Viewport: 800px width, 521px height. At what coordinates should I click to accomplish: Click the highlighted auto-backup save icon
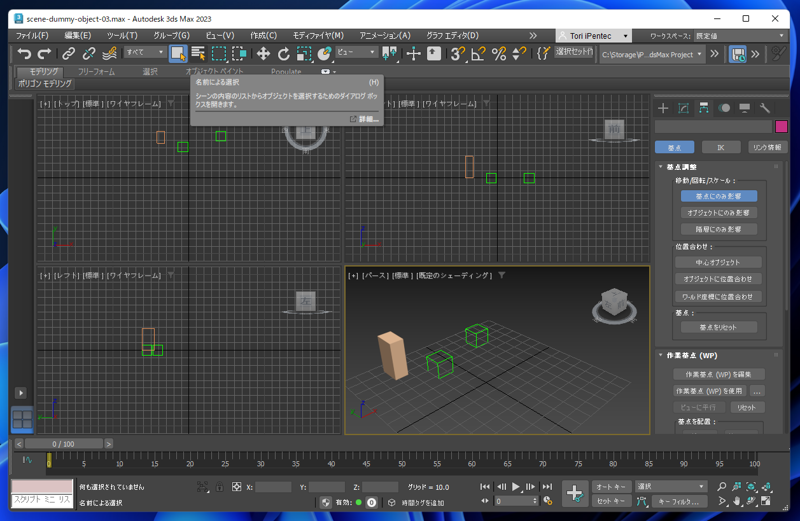737,54
